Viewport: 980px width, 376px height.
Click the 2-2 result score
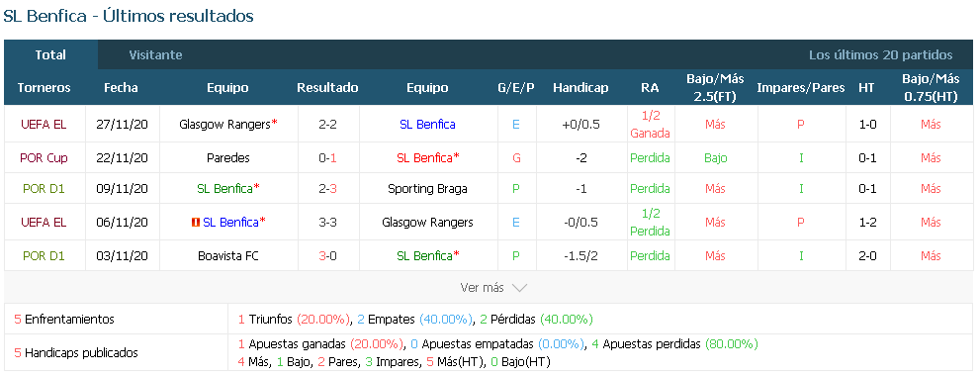pyautogui.click(x=328, y=124)
